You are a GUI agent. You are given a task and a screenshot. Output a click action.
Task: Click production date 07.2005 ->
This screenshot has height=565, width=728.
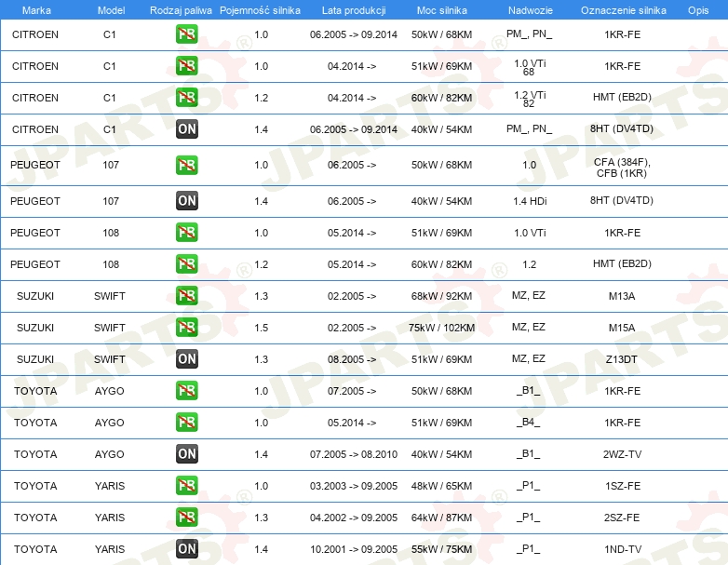pos(352,391)
